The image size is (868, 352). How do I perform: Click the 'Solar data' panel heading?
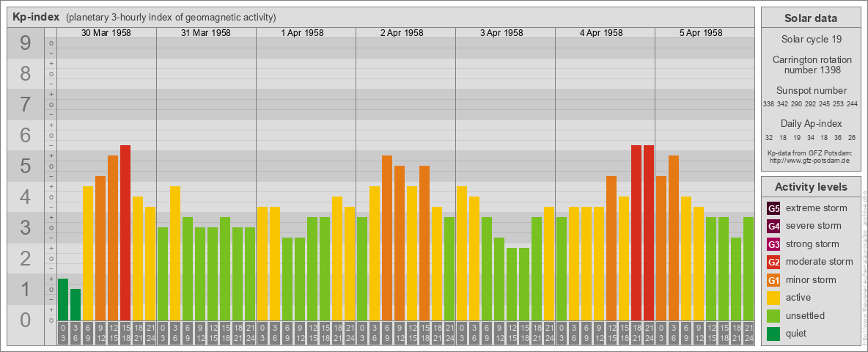[x=811, y=18]
